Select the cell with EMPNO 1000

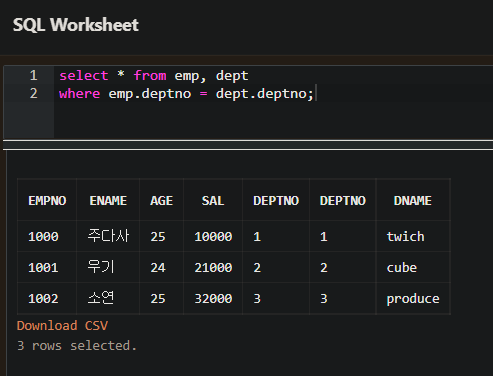coord(47,236)
